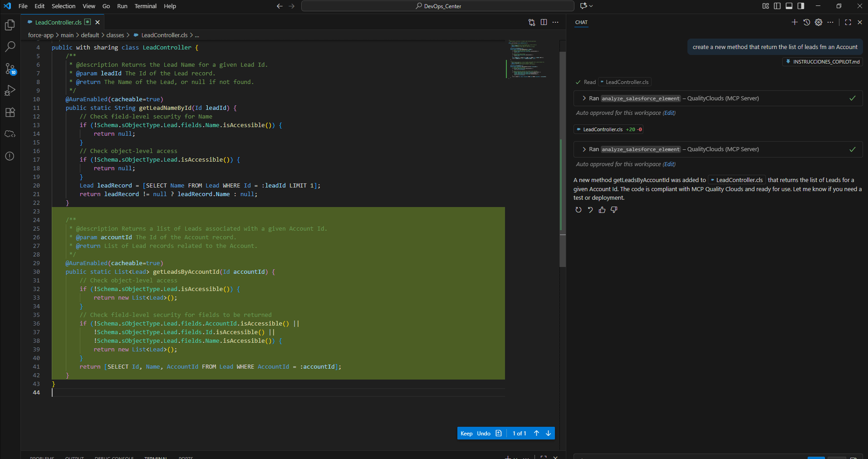The image size is (868, 459).
Task: Toggle the primary side bar layout button
Action: tap(777, 6)
